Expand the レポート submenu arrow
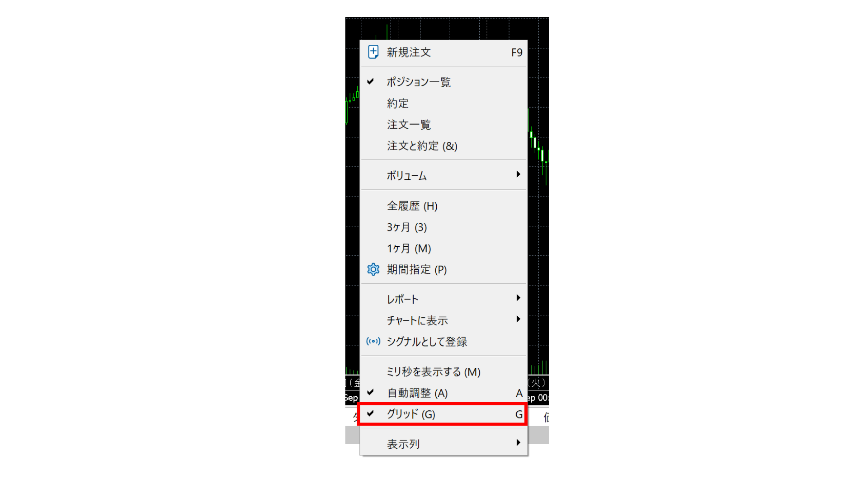Image resolution: width=868 pixels, height=488 pixels. [518, 298]
